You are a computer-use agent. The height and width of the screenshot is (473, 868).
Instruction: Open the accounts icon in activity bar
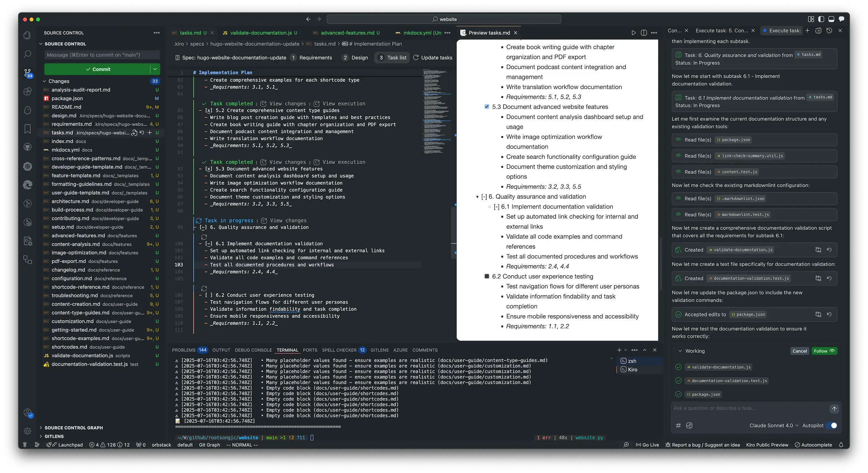point(28,413)
